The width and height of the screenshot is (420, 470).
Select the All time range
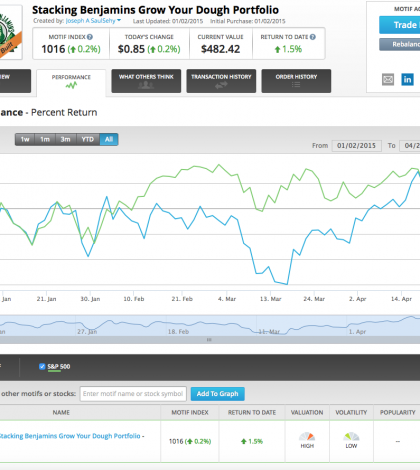(109, 139)
